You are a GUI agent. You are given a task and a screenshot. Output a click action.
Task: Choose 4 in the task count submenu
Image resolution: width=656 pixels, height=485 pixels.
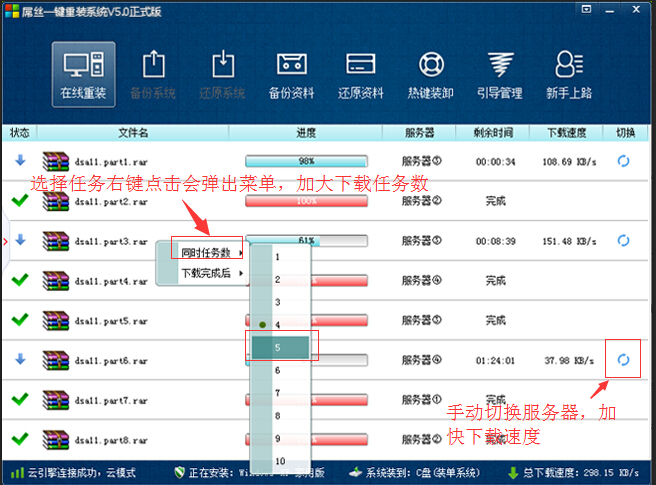279,324
